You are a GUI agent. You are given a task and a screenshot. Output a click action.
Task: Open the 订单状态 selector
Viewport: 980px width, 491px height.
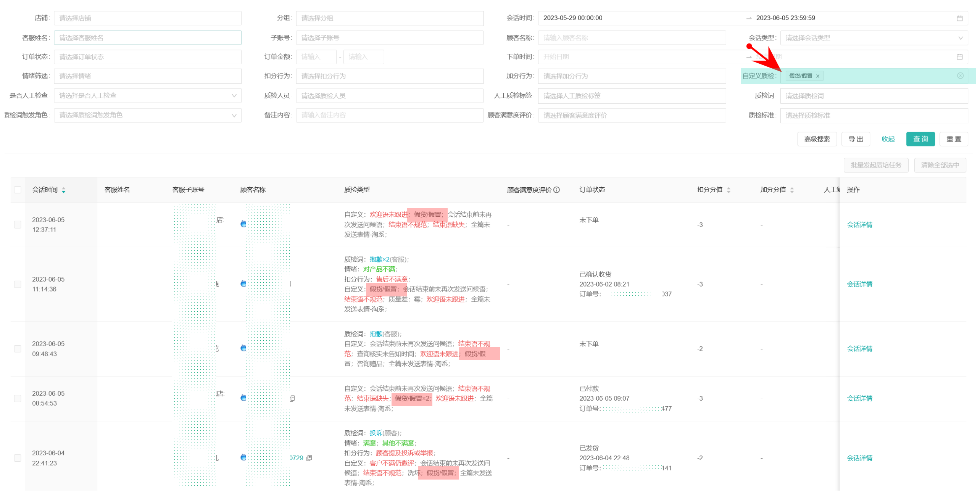click(x=148, y=57)
